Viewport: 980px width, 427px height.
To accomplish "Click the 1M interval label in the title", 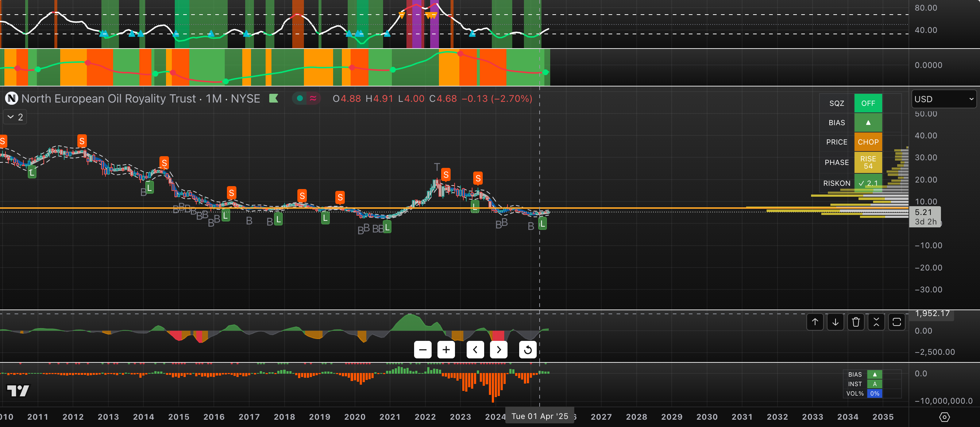I will pyautogui.click(x=214, y=99).
